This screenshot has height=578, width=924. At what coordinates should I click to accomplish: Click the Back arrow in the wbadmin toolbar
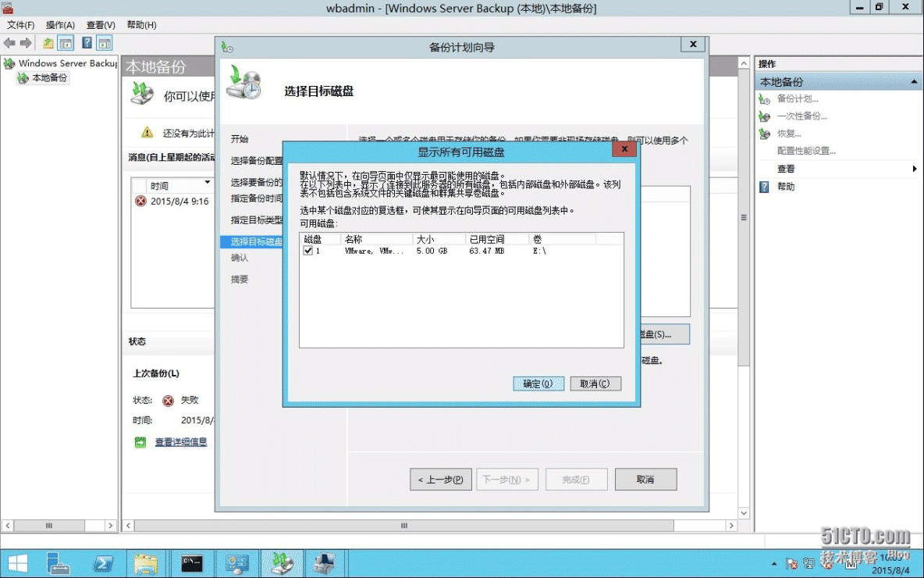[x=9, y=42]
